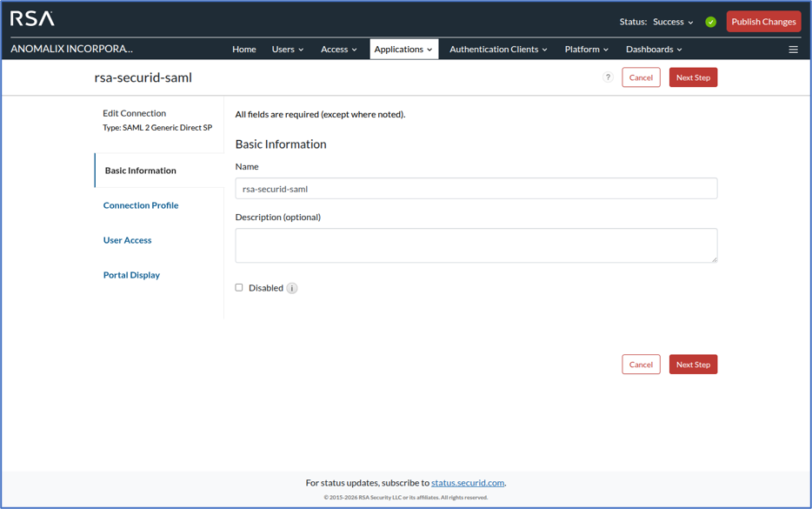This screenshot has height=509, width=812.
Task: Click the ANOMALIX INCORPORA... company name
Action: pyautogui.click(x=71, y=49)
